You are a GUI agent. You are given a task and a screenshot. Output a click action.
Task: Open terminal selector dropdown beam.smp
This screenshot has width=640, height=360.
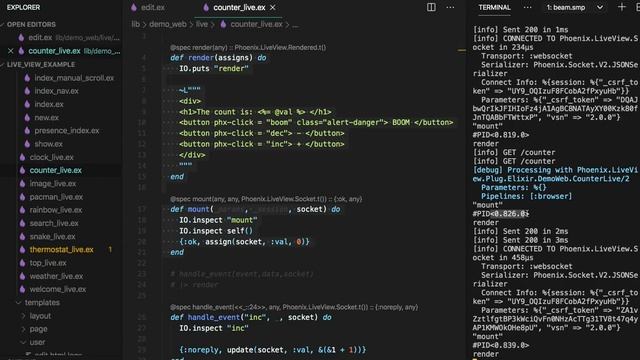[x=575, y=7]
